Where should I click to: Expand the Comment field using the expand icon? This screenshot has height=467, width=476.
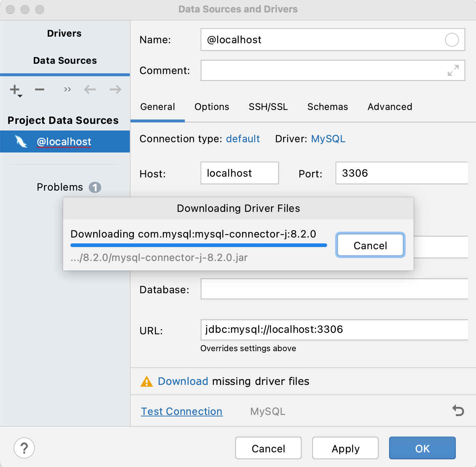pyautogui.click(x=453, y=70)
